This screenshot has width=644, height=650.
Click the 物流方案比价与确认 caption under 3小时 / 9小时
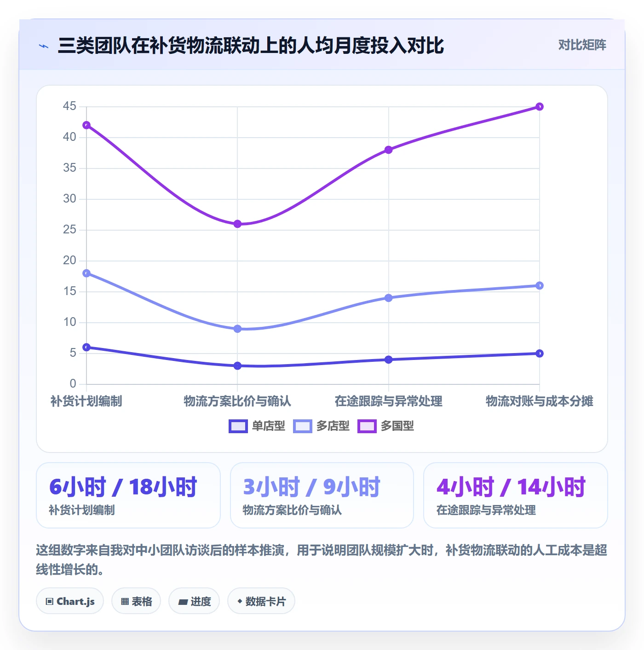(x=292, y=510)
